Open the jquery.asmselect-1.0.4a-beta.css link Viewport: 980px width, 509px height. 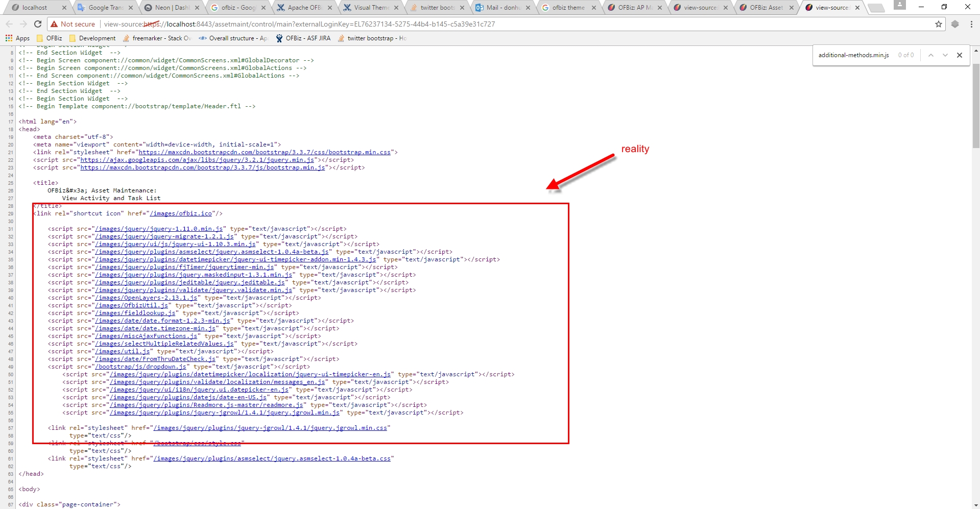pyautogui.click(x=272, y=458)
